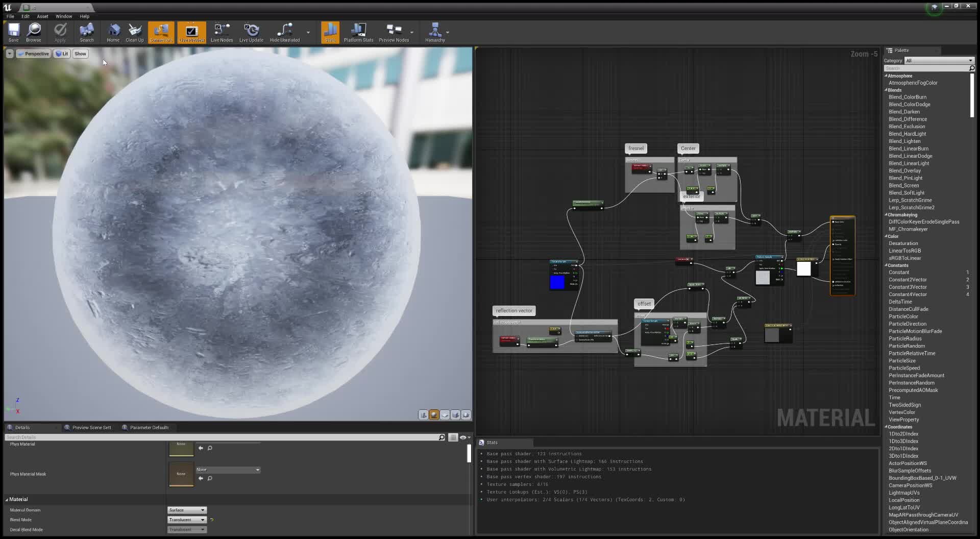Toggle Live Preview off

191,32
